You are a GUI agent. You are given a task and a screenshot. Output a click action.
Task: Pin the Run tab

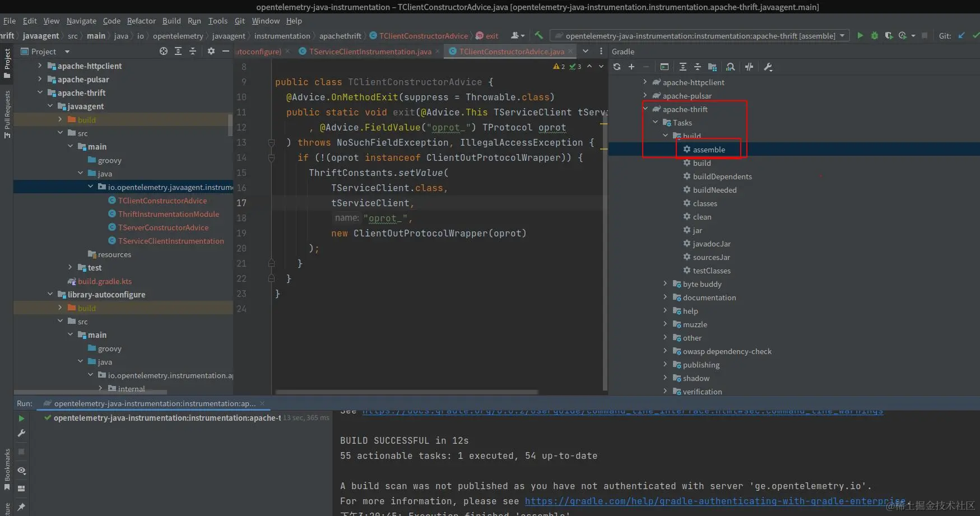pos(21,507)
